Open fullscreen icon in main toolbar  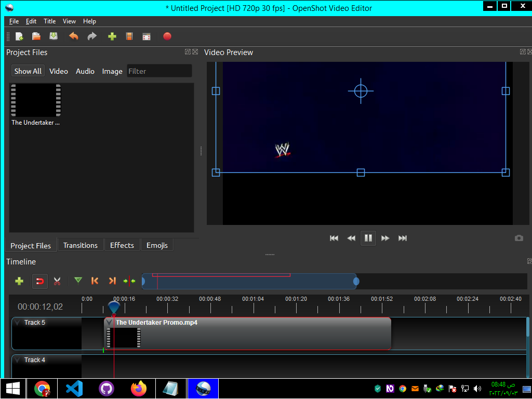tap(147, 37)
